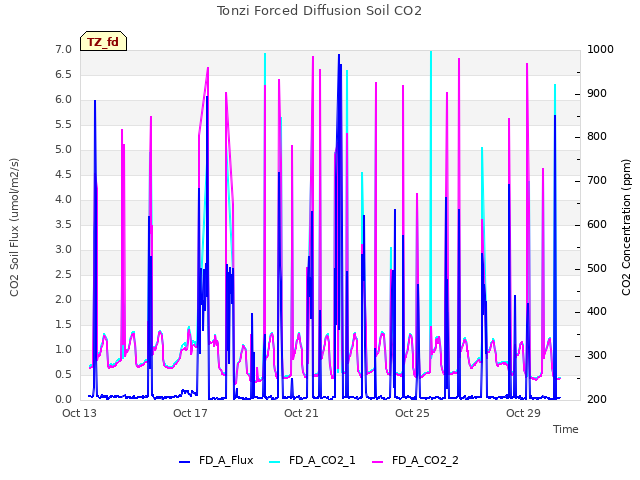Viewport: 640px width, 480px height.
Task: Click the 1.0 left axis tick label
Action: coord(64,350)
